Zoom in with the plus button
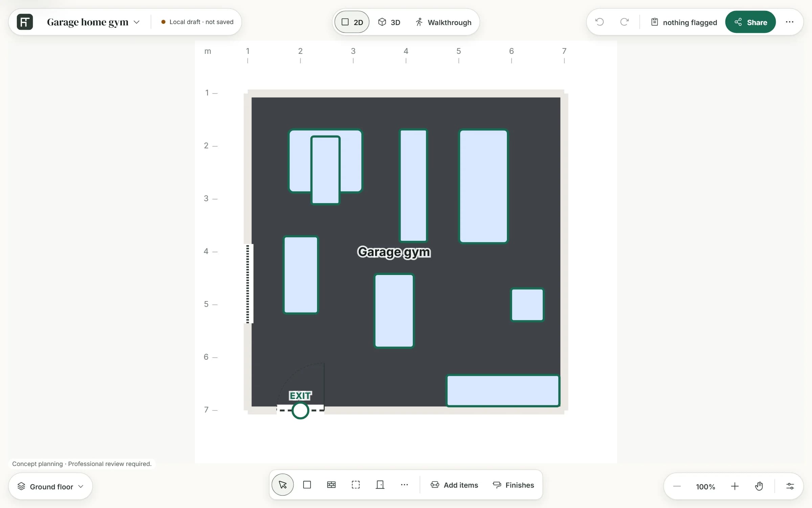Viewport: 812px width, 508px height. point(735,486)
